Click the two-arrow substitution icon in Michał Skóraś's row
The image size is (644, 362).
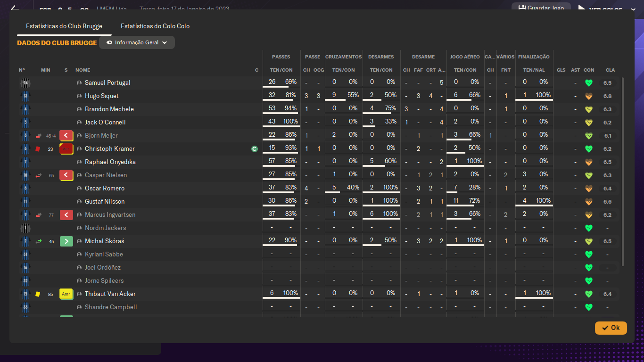click(39, 241)
